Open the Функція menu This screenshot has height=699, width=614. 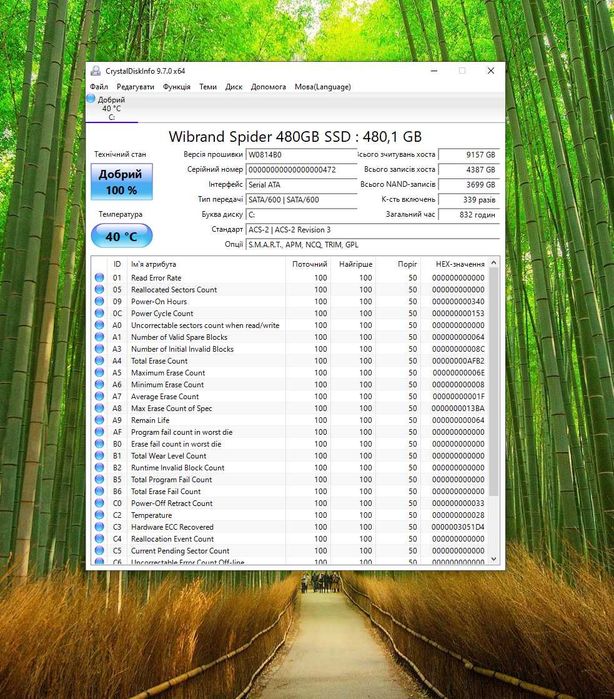point(177,86)
